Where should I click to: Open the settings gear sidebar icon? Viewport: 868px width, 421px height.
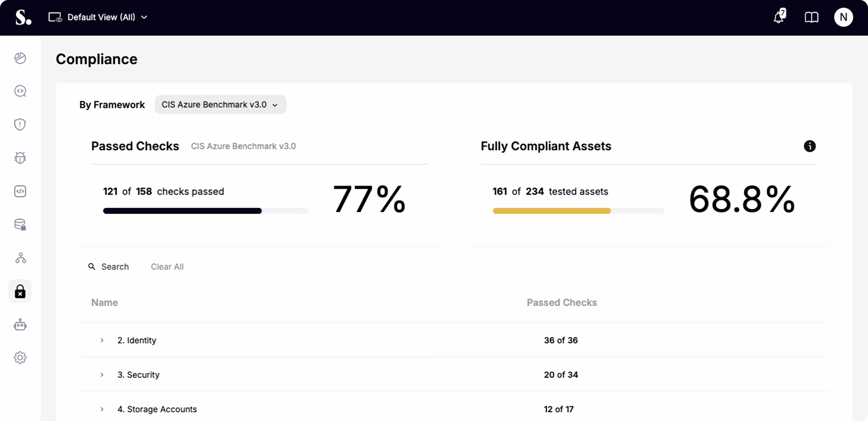pyautogui.click(x=20, y=358)
